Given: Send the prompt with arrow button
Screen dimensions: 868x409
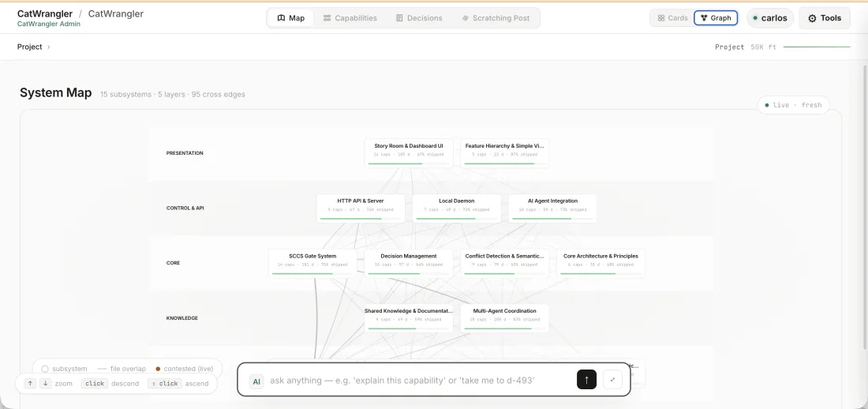Looking at the screenshot, I should click(x=587, y=380).
